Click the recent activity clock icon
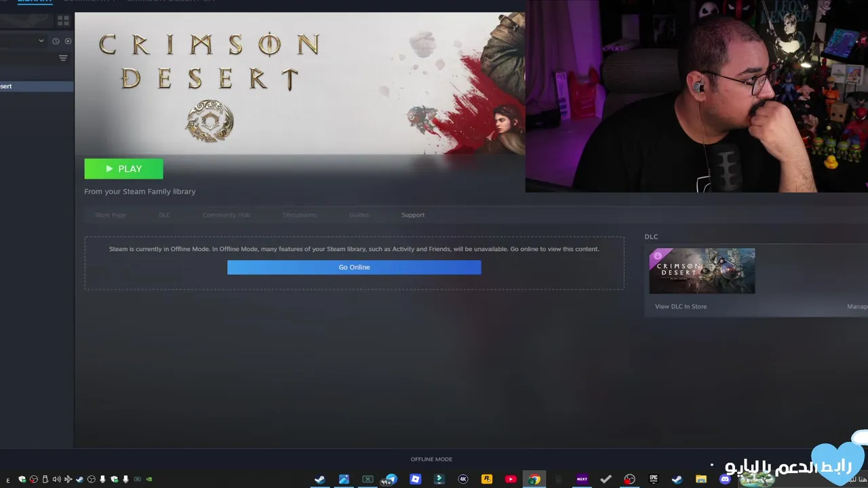The image size is (868, 488). (x=56, y=41)
